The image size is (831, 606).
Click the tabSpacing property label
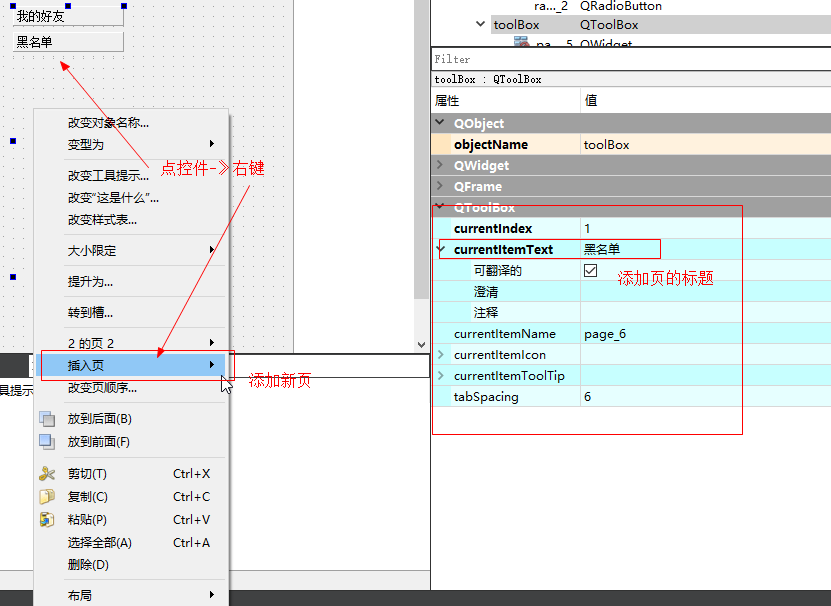(x=486, y=397)
